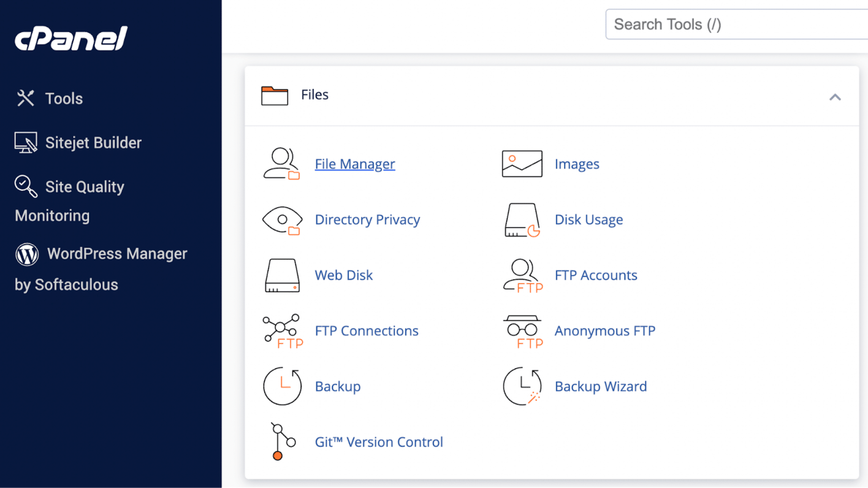Select the Images icon
Image resolution: width=868 pixels, height=488 pixels.
pyautogui.click(x=521, y=164)
